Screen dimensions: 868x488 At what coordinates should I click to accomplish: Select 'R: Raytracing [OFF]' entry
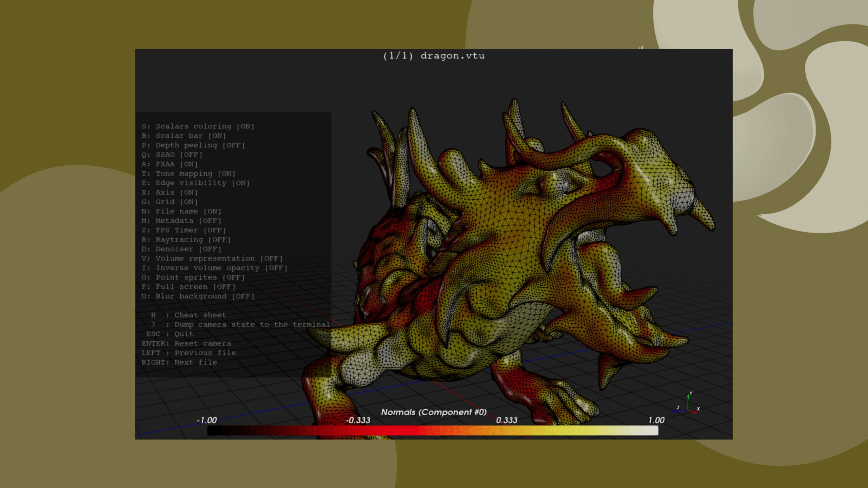point(186,240)
